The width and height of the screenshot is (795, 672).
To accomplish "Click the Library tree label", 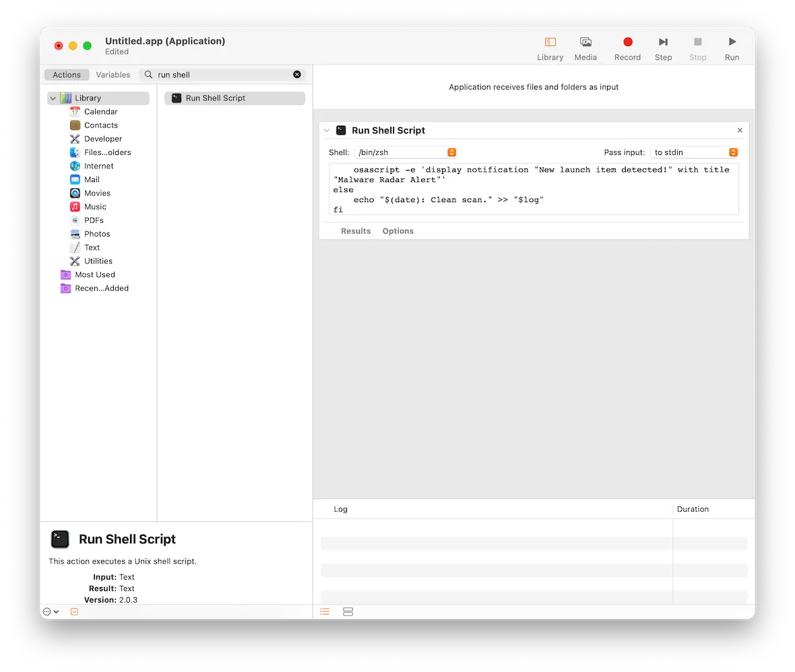I will pyautogui.click(x=88, y=98).
